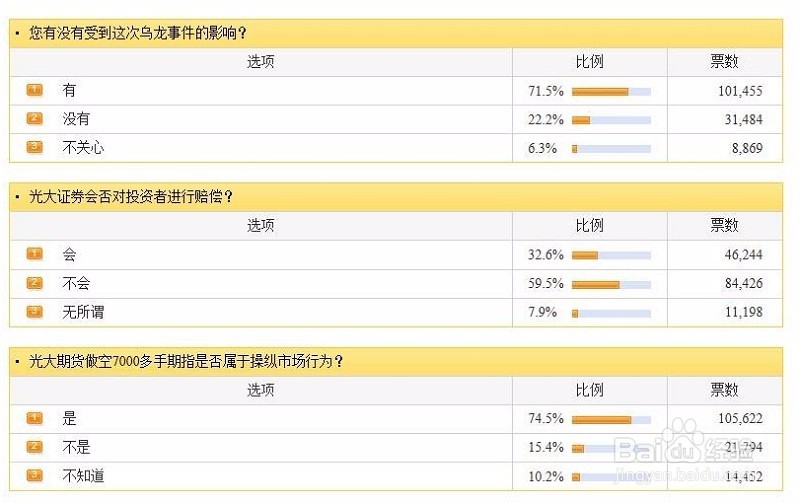Click the number 3 badge beside 不知道
The height and width of the screenshot is (503, 800).
tap(35, 476)
